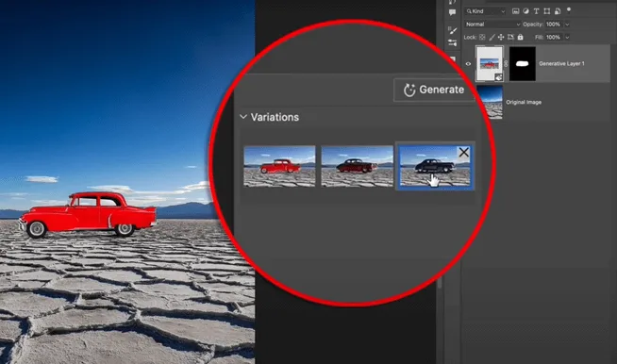The image size is (617, 364).
Task: Filter layers by shape layers icon
Action: [546, 11]
